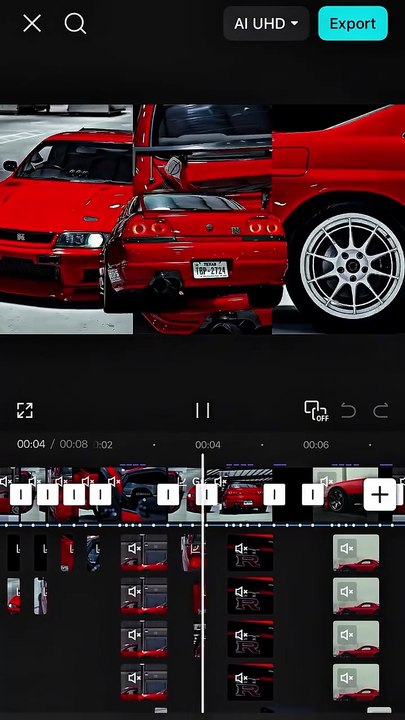Select third-track gray side-car overlay clip
Screen dimensions: 405x720
pyautogui.click(x=356, y=639)
